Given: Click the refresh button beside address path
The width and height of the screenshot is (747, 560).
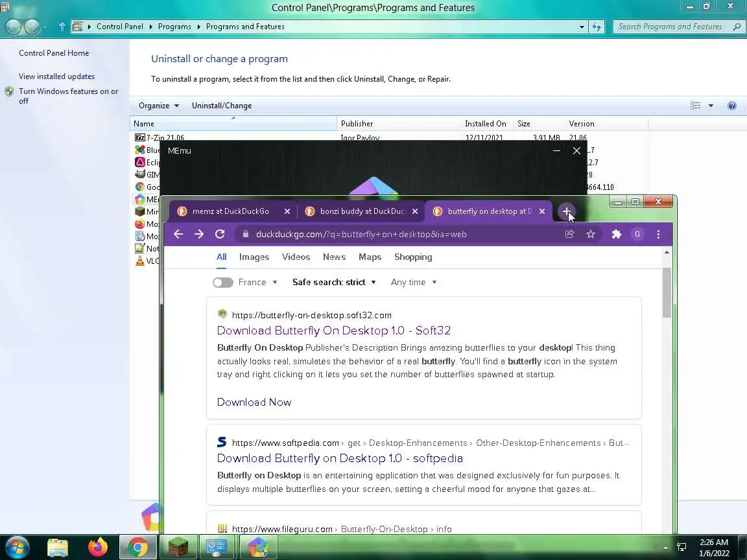Looking at the screenshot, I should coord(597,27).
